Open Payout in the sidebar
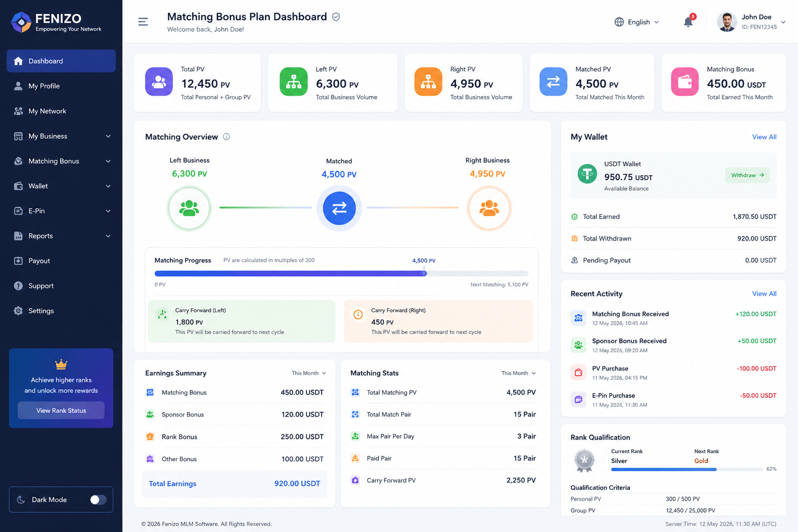Viewport: 798px width, 532px height. 61,261
